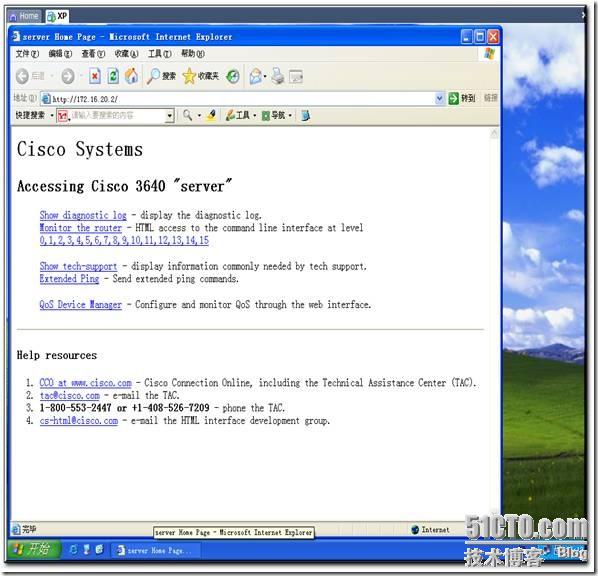Open the 收藏(A) menu

click(x=126, y=53)
